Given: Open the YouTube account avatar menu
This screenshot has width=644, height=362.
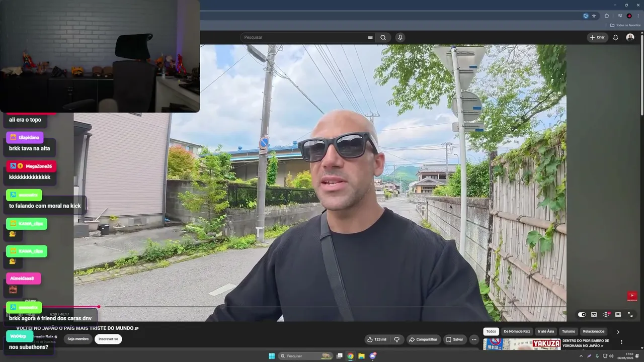Looking at the screenshot, I should [x=630, y=37].
